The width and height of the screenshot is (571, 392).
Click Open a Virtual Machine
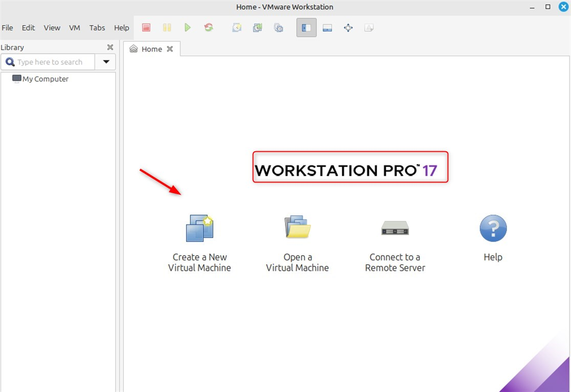[x=297, y=243]
